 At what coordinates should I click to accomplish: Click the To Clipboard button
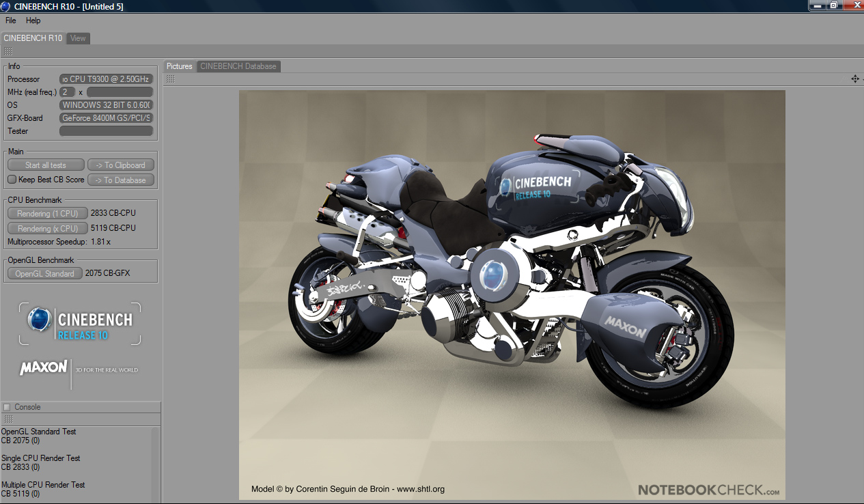coord(121,165)
